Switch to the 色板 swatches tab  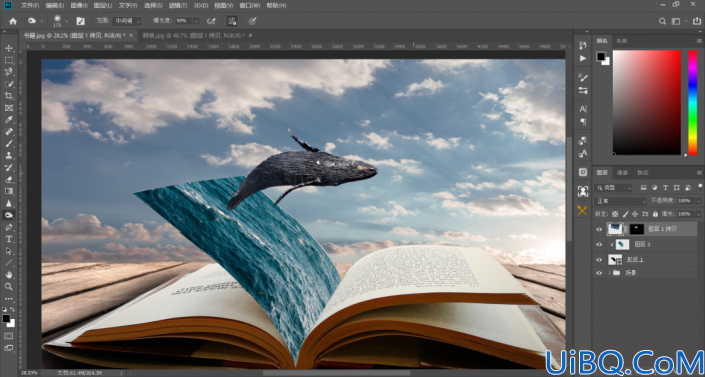(x=622, y=41)
